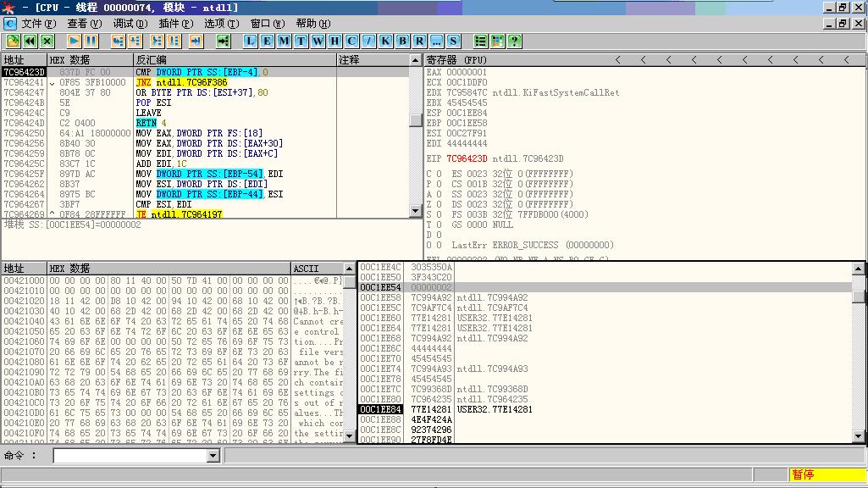Image resolution: width=868 pixels, height=488 pixels.
Task: Select dump row at address 00421040
Action: [173, 321]
